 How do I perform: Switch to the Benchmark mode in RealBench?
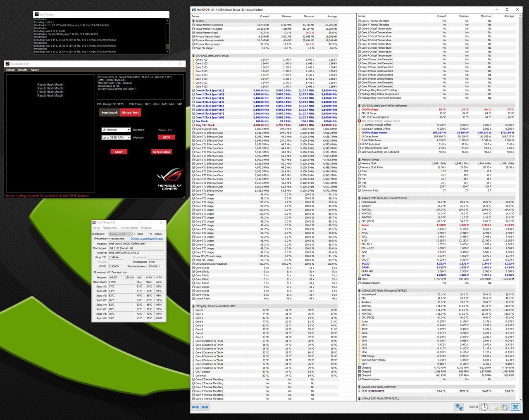pyautogui.click(x=110, y=112)
